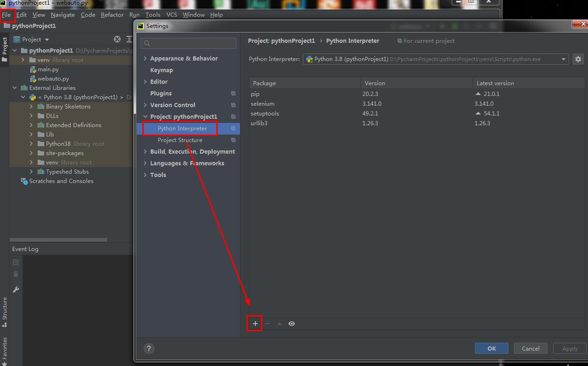The image size is (588, 366).
Task: Select pip package row
Action: (417, 94)
